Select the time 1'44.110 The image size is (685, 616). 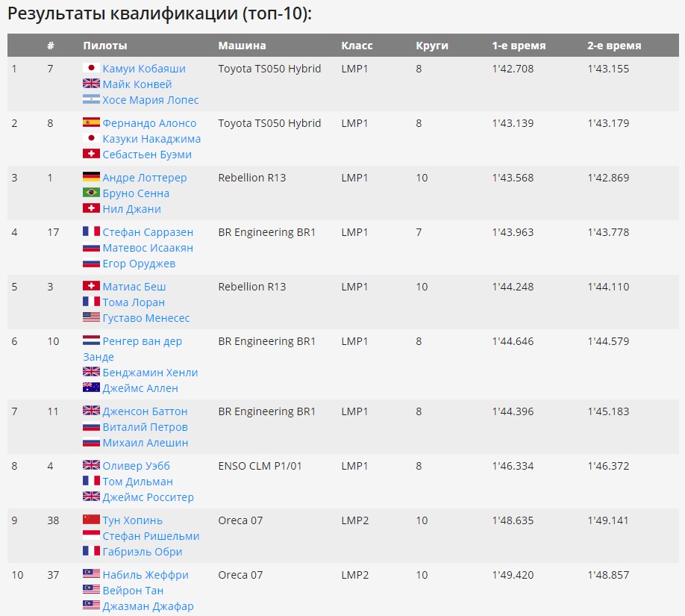point(608,287)
